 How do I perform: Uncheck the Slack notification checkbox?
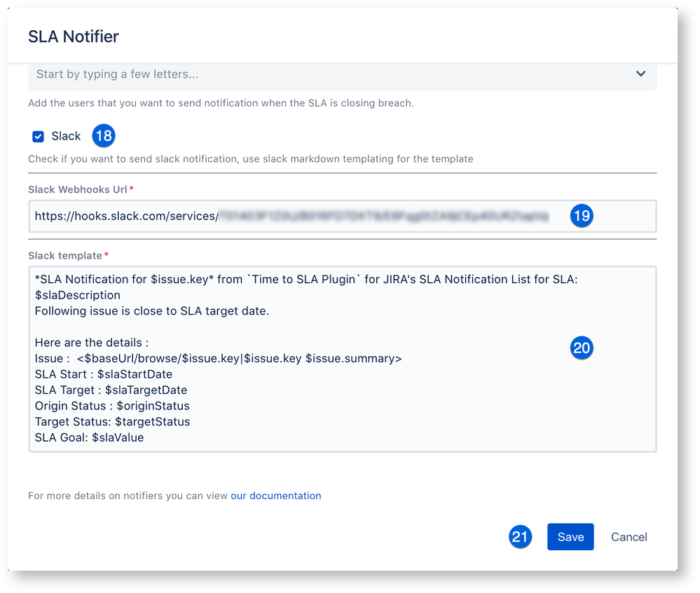[x=38, y=136]
